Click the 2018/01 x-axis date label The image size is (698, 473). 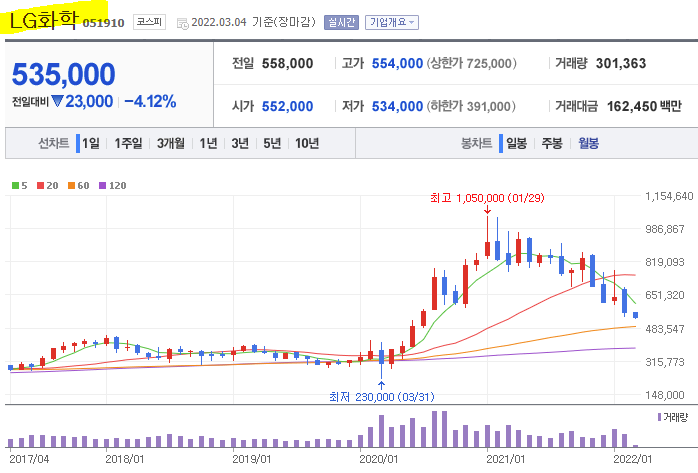(125, 459)
